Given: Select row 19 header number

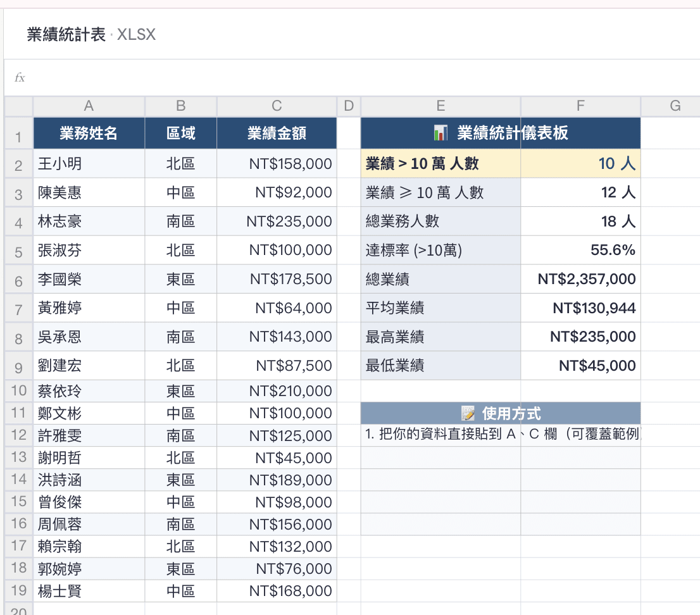Looking at the screenshot, I should click(x=18, y=591).
